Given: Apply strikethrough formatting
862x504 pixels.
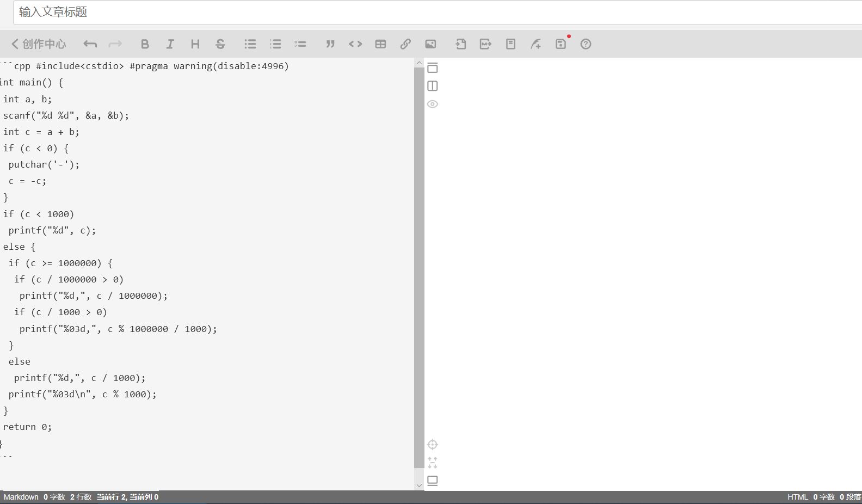Looking at the screenshot, I should (x=220, y=44).
